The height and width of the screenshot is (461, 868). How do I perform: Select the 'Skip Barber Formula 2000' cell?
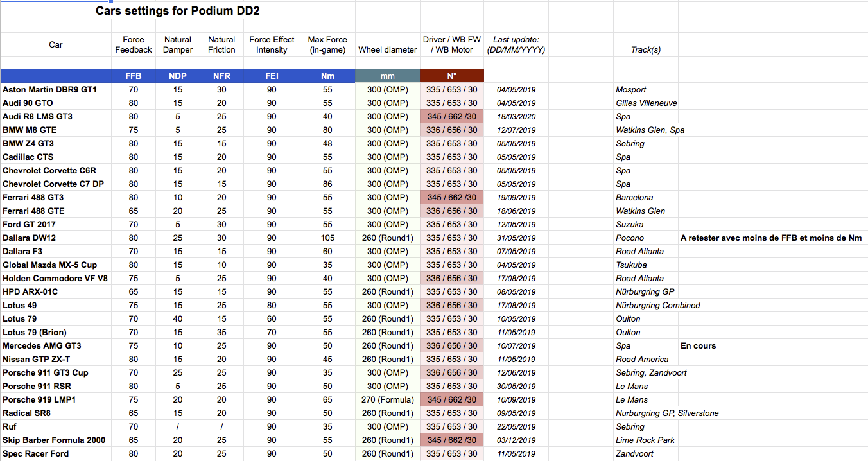tap(56, 440)
